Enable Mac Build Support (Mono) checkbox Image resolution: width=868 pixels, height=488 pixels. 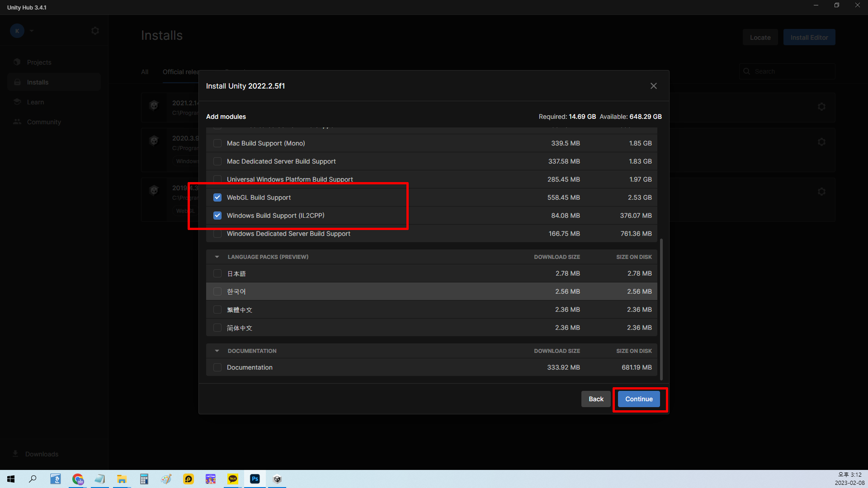(217, 143)
